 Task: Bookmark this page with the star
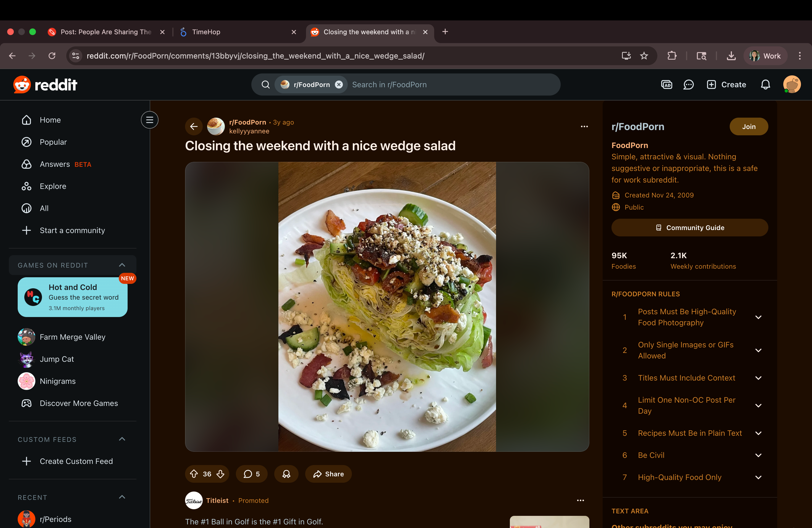pos(644,56)
